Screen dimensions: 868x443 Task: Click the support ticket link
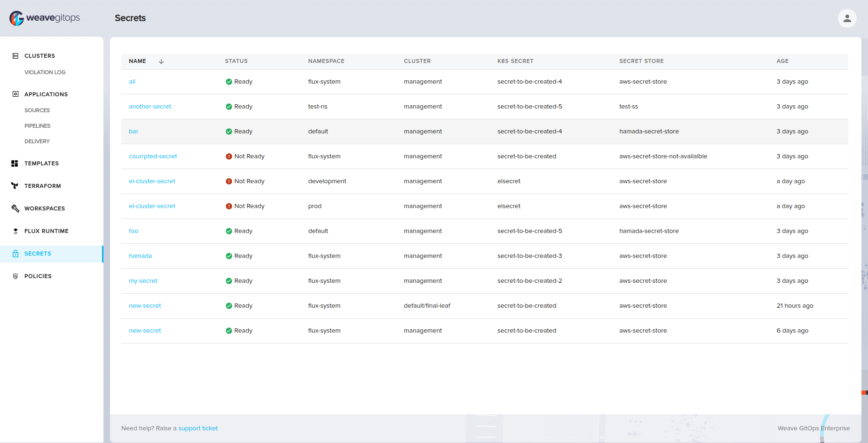pos(198,428)
